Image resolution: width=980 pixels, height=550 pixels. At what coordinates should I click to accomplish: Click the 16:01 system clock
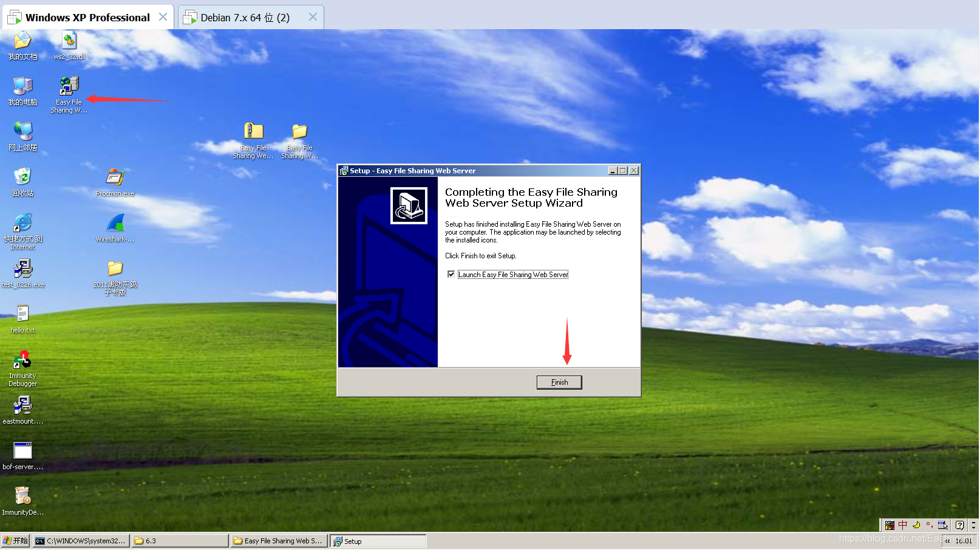tap(964, 541)
